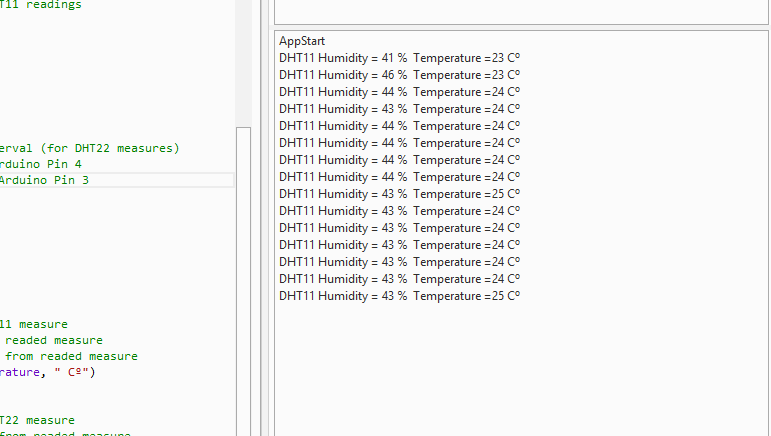Screen dimensions: 771x436
Task: Select the log entry with Humidity 46 %
Action: [x=399, y=75]
